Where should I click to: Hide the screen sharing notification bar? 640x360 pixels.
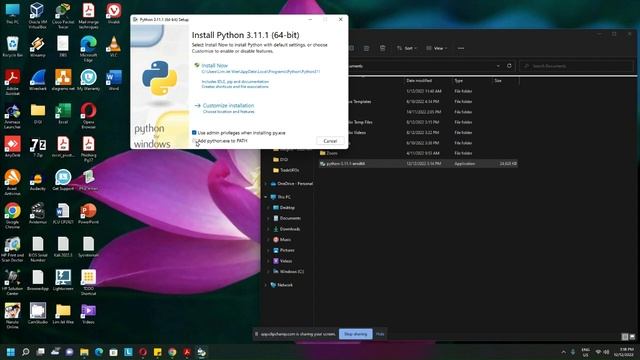click(380, 334)
